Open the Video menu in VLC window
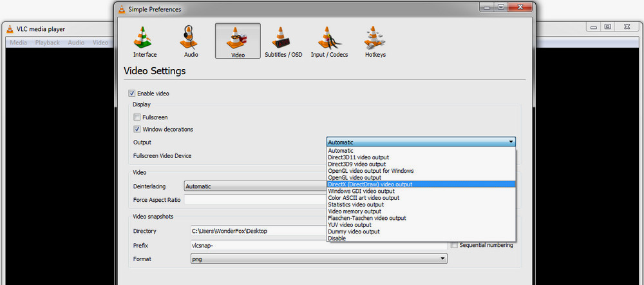This screenshot has height=285, width=644. 100,43
